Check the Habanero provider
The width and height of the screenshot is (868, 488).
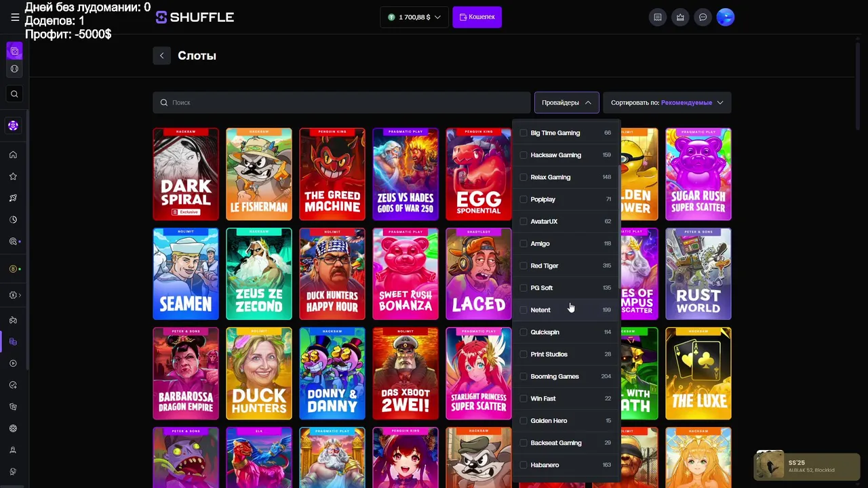pyautogui.click(x=524, y=465)
